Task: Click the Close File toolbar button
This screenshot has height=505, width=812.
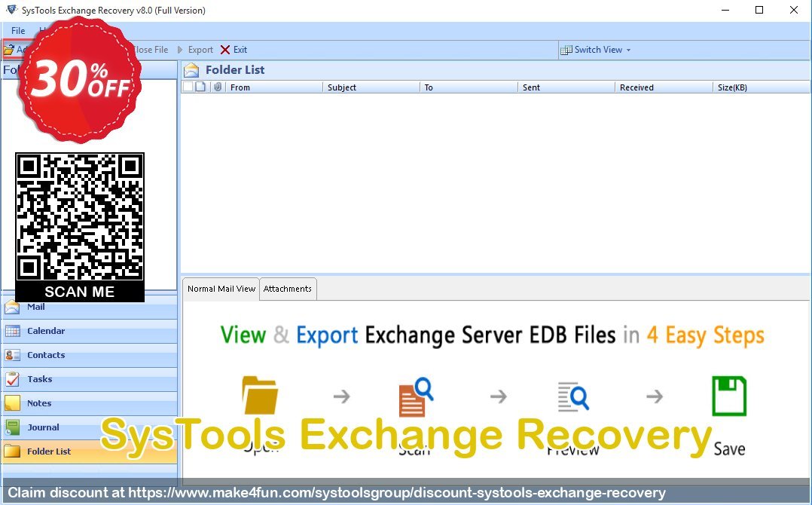Action: click(150, 50)
